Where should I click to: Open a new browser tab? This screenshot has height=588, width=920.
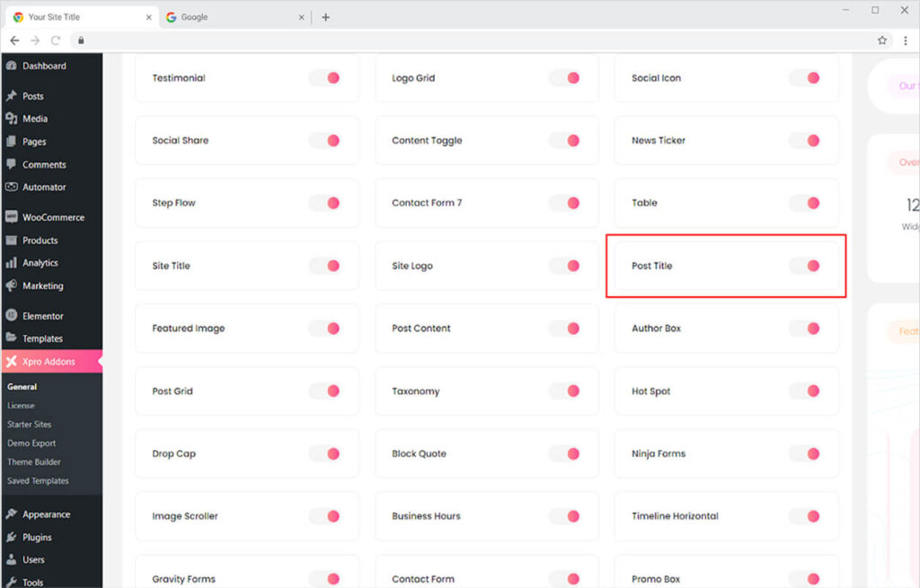(x=325, y=17)
